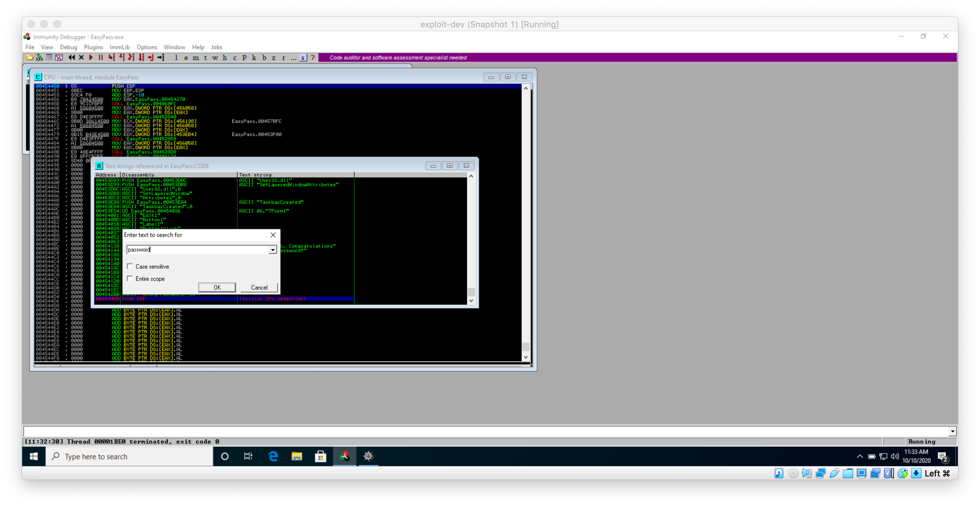
Task: Click the Windows Start button
Action: point(33,456)
